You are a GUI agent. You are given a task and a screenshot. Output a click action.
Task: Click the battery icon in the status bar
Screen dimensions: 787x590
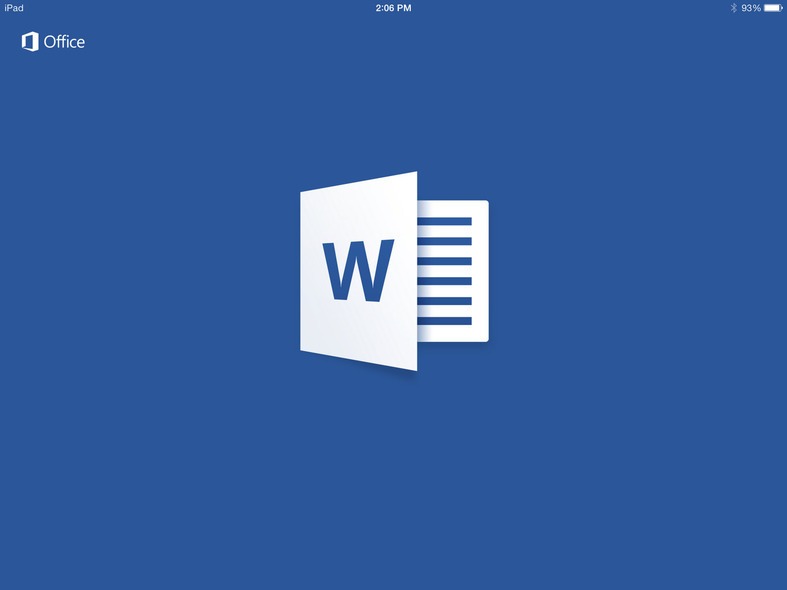[773, 8]
